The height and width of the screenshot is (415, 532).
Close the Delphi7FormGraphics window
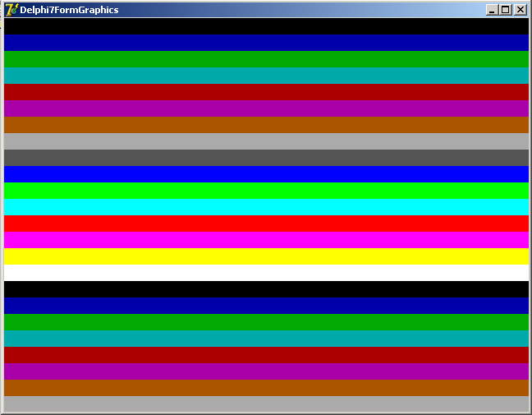coord(521,10)
